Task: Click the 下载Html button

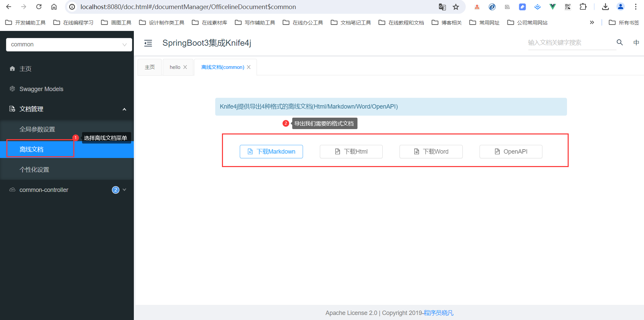Action: pos(351,152)
